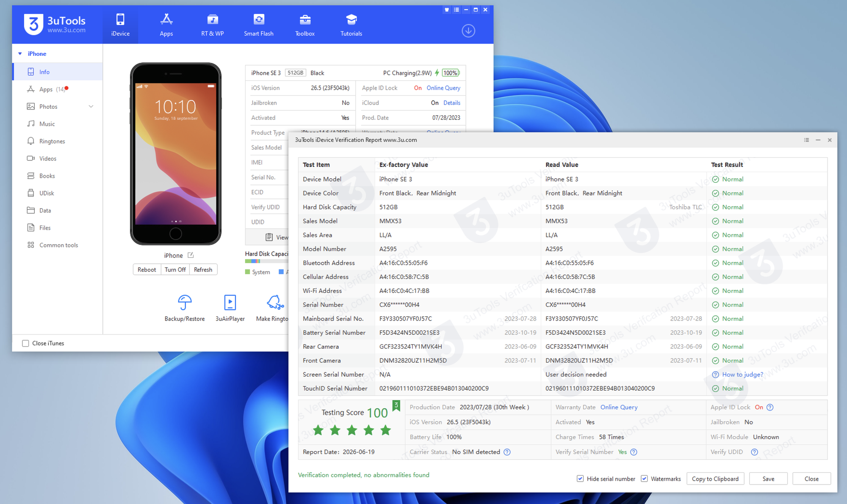Click the Carrier Status help icon
This screenshot has width=847, height=504.
pos(507,452)
